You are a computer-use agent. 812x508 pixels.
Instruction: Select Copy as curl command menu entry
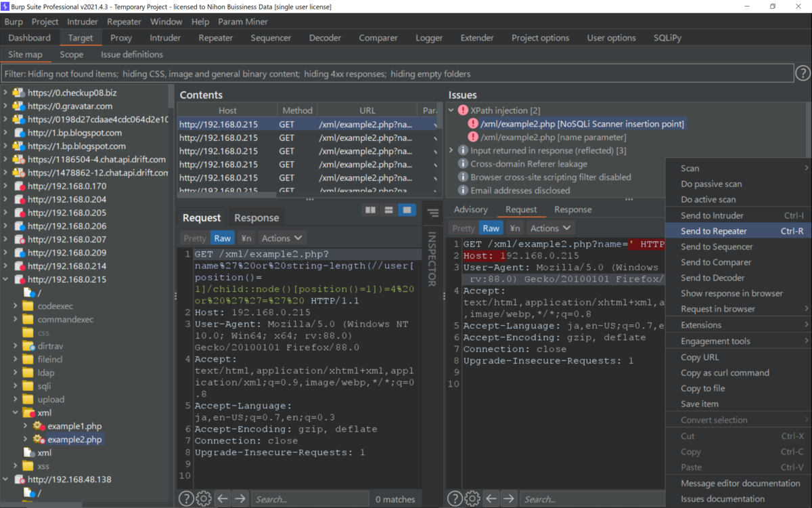tap(738, 373)
